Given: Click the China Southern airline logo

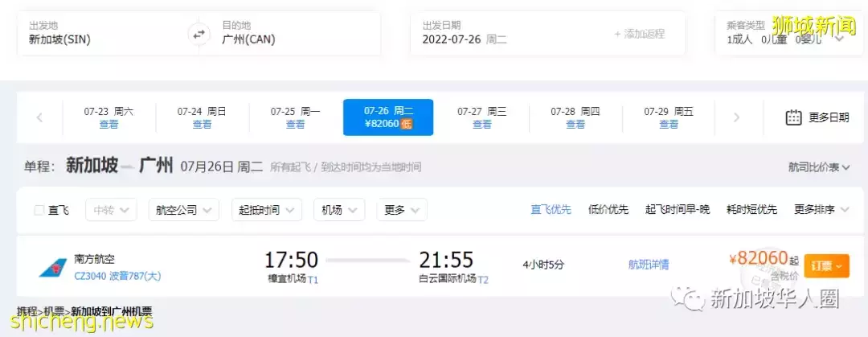Looking at the screenshot, I should (52, 268).
